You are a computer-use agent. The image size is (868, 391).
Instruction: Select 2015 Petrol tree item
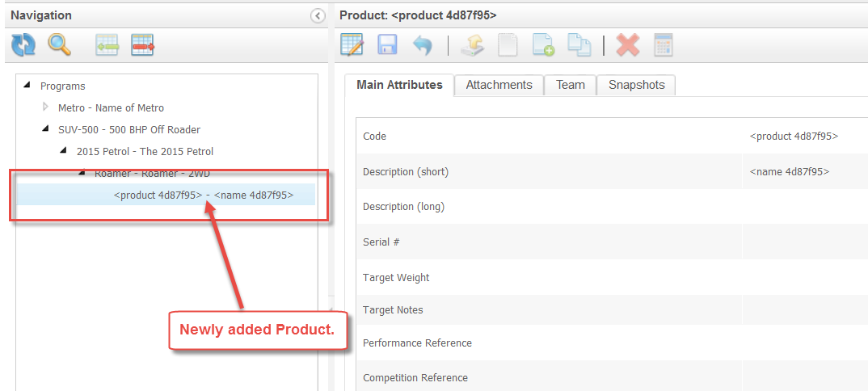click(x=145, y=151)
